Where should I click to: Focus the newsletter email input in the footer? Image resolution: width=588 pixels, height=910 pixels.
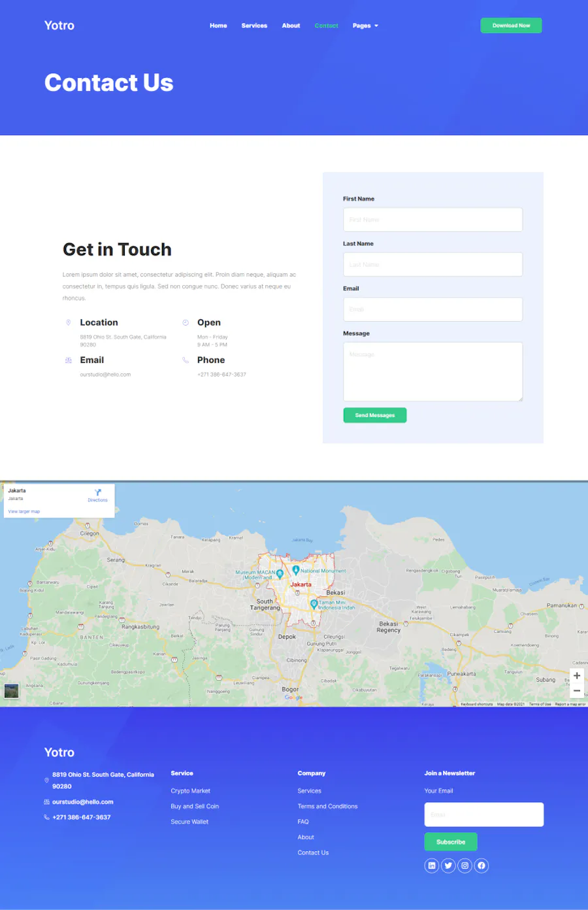484,815
